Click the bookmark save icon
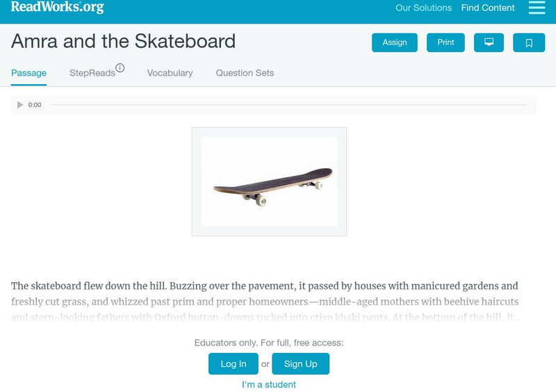The image size is (556, 392). click(529, 42)
